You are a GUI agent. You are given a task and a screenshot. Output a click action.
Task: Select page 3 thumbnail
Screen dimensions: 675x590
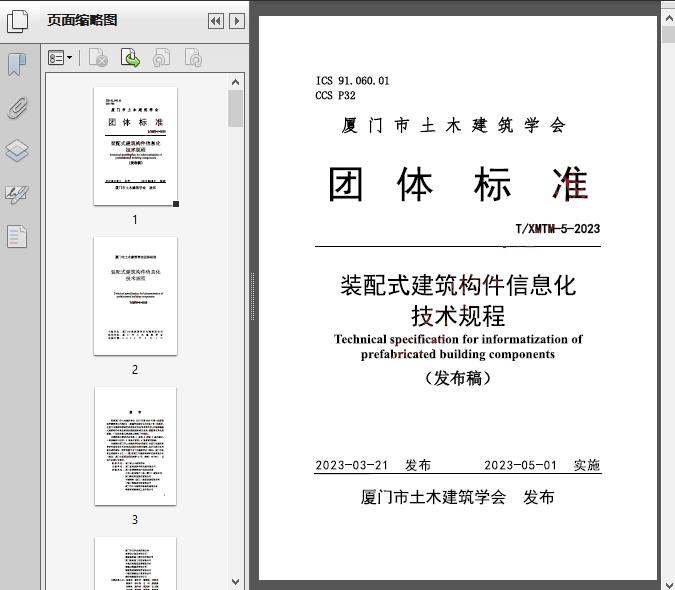[x=135, y=446]
